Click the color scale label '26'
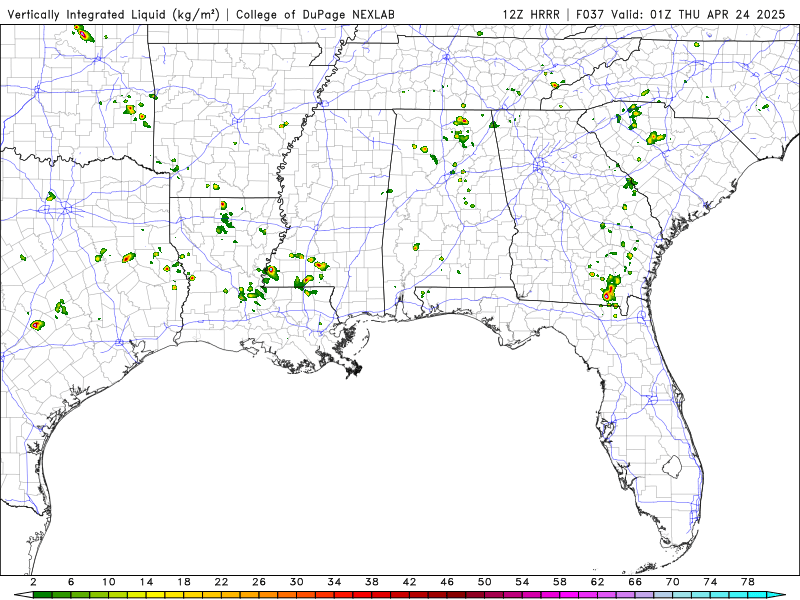The width and height of the screenshot is (800, 600). 259,582
